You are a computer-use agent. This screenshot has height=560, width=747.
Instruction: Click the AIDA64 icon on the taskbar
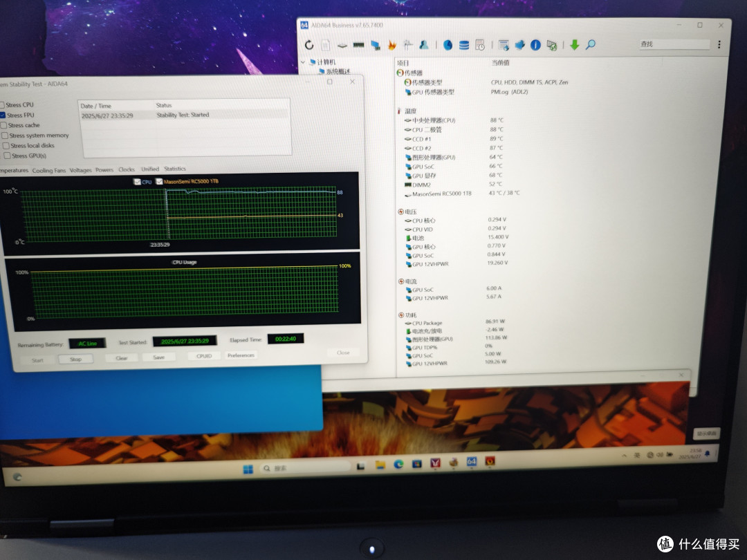(x=472, y=461)
